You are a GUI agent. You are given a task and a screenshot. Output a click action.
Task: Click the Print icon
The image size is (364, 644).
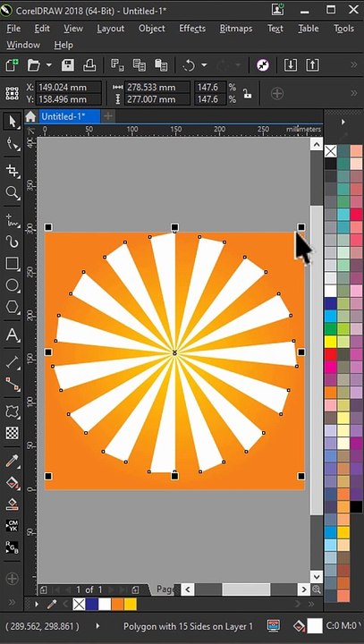click(89, 65)
